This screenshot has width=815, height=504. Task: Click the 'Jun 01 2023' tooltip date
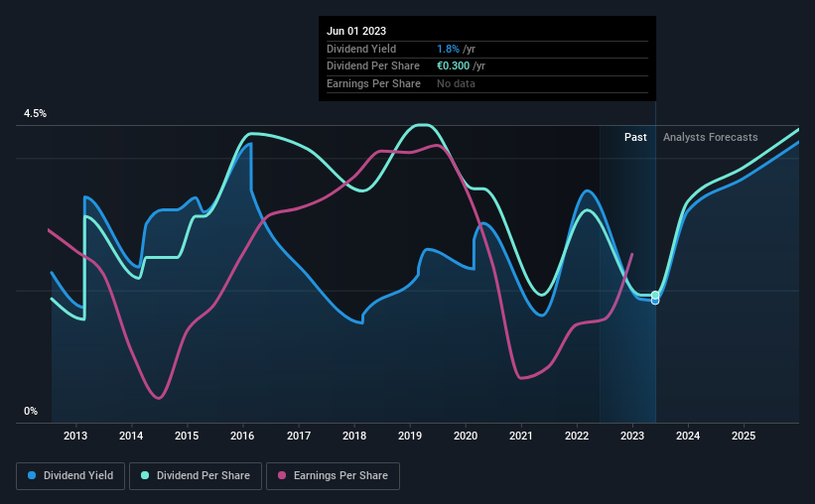click(x=356, y=31)
